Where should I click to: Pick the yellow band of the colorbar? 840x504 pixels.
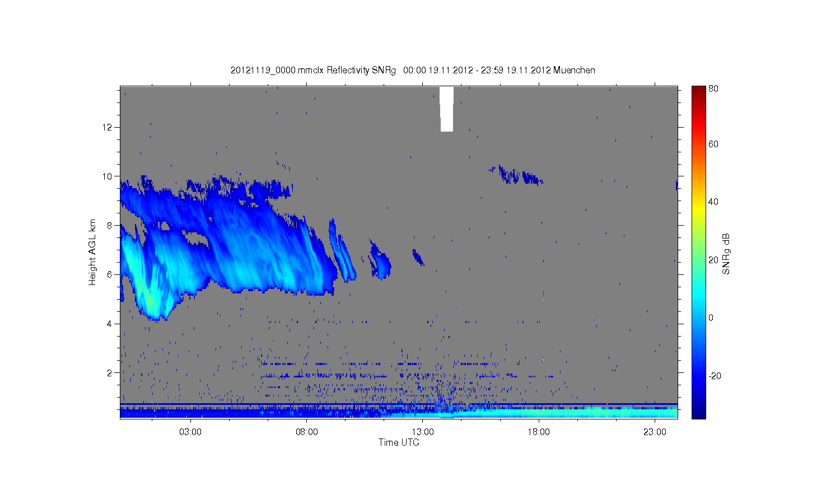click(x=698, y=208)
